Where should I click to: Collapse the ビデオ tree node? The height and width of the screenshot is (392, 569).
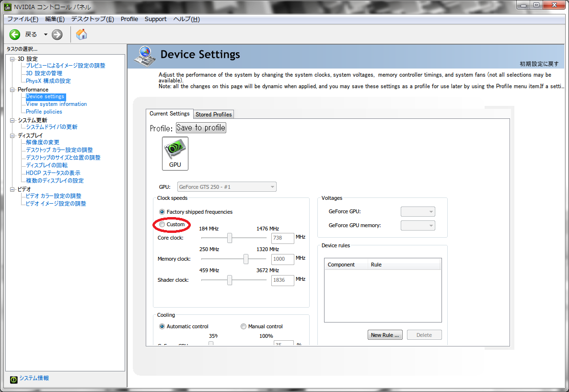point(12,189)
